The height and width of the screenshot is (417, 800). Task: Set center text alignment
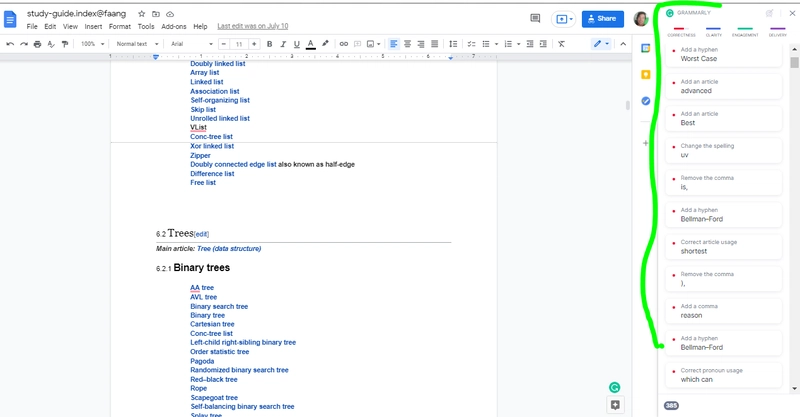pyautogui.click(x=407, y=44)
